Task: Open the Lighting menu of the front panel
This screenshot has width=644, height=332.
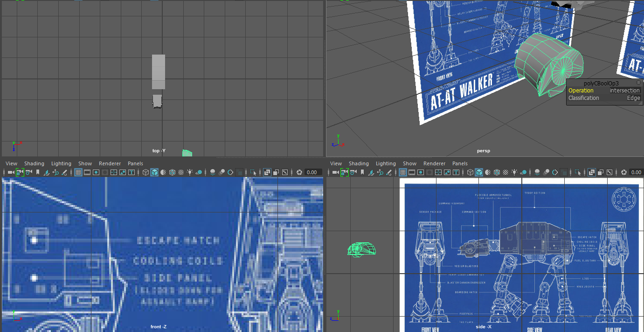Action: coord(61,163)
